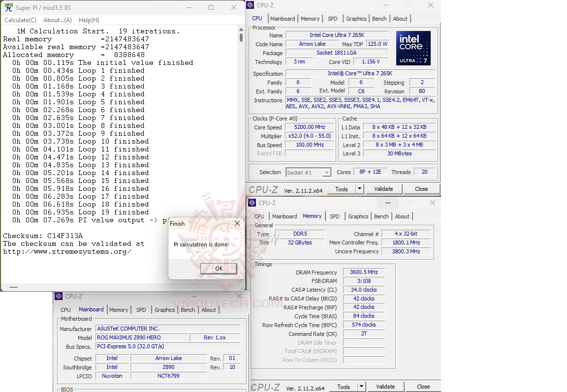
Task: Select CPU tab in the Memory CPU-Z window
Action: (x=259, y=216)
